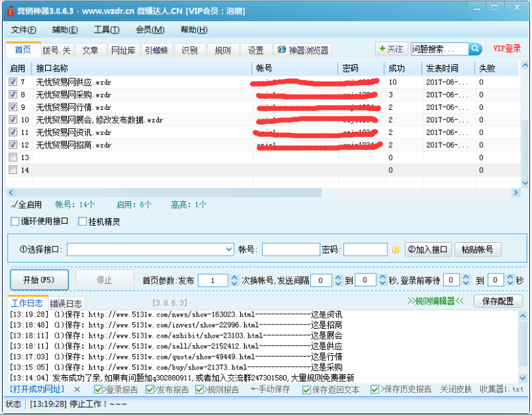
Task: Click the 手动保存 manual save arrow
Action: click(270, 389)
